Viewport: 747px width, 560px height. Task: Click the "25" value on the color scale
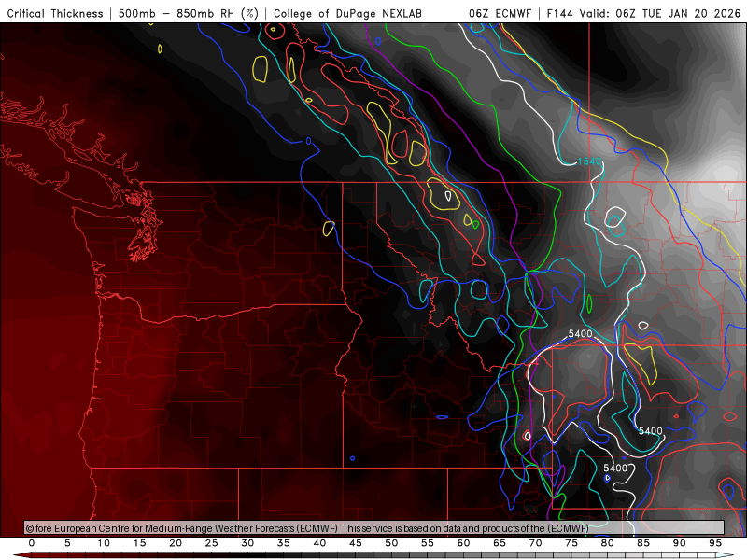click(x=212, y=543)
